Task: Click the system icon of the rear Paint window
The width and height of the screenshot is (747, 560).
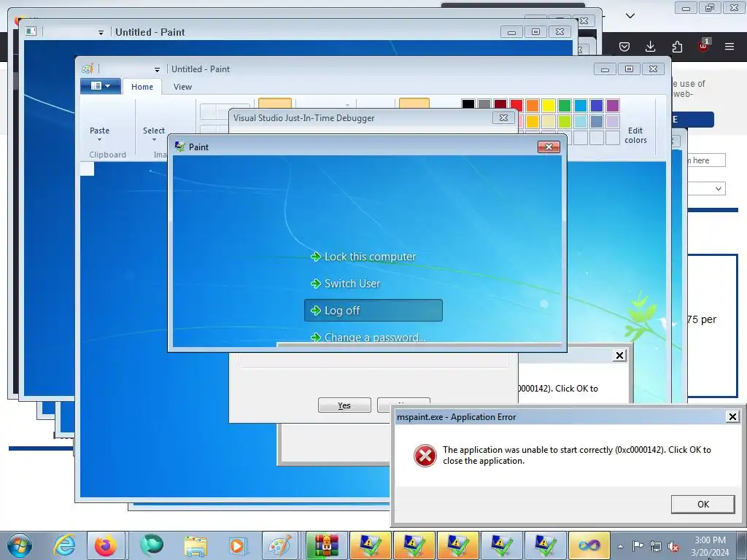Action: (31, 31)
